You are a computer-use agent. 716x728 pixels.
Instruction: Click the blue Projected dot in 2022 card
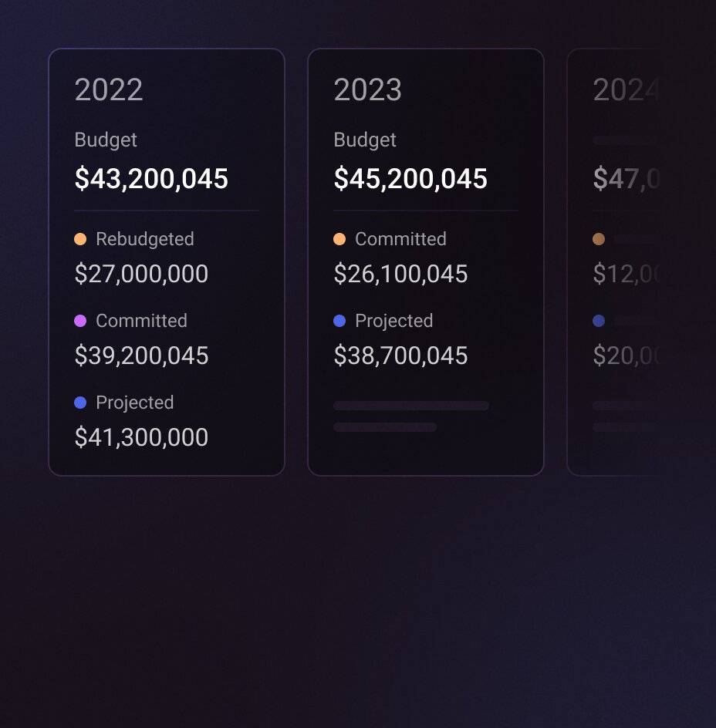80,403
